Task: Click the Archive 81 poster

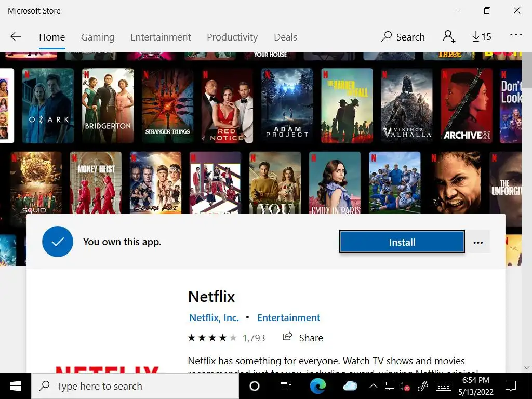Action: 467,105
